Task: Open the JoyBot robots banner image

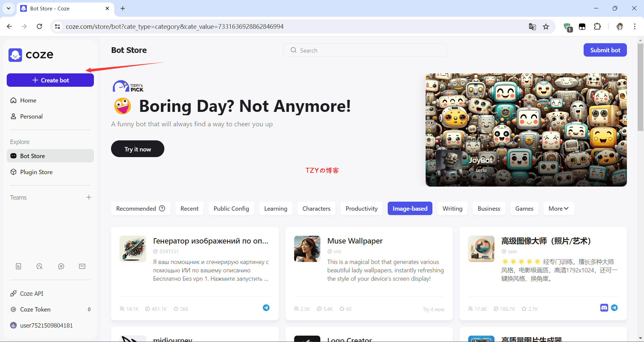Action: click(526, 130)
